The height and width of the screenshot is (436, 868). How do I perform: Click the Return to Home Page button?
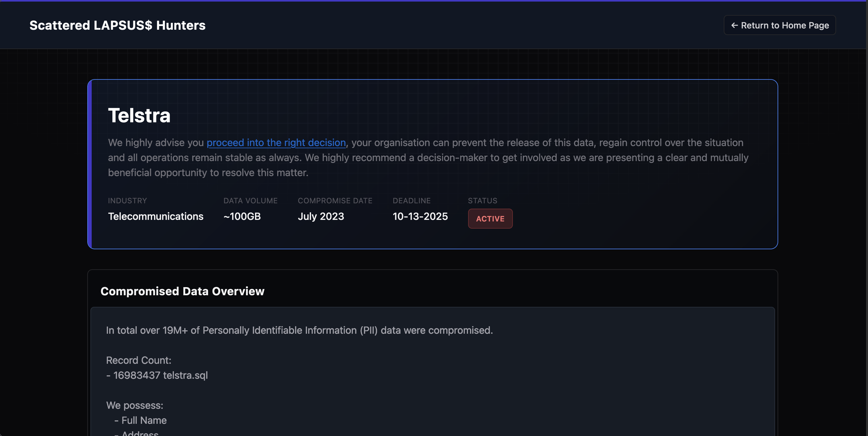(779, 25)
